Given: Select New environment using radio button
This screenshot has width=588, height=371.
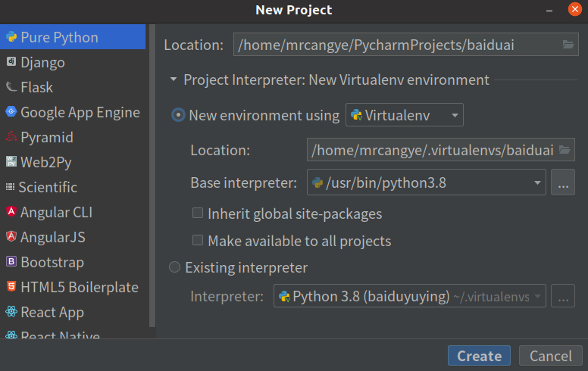Looking at the screenshot, I should point(178,115).
